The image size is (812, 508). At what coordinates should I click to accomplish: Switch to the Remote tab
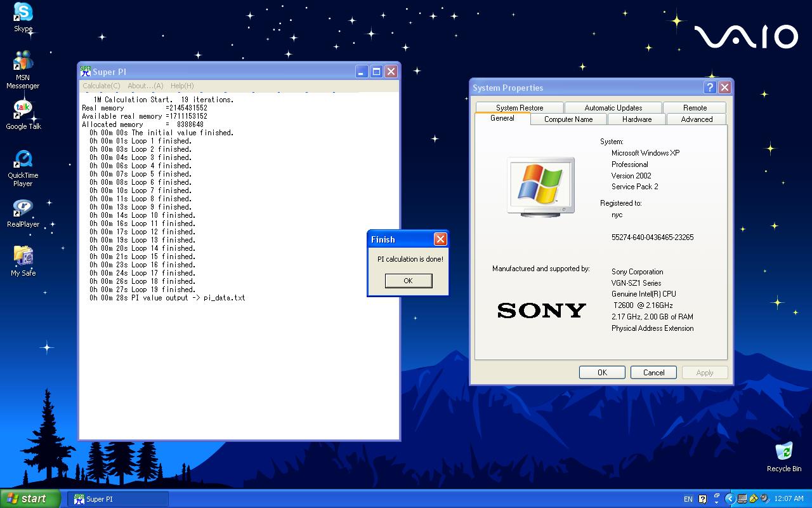point(695,108)
